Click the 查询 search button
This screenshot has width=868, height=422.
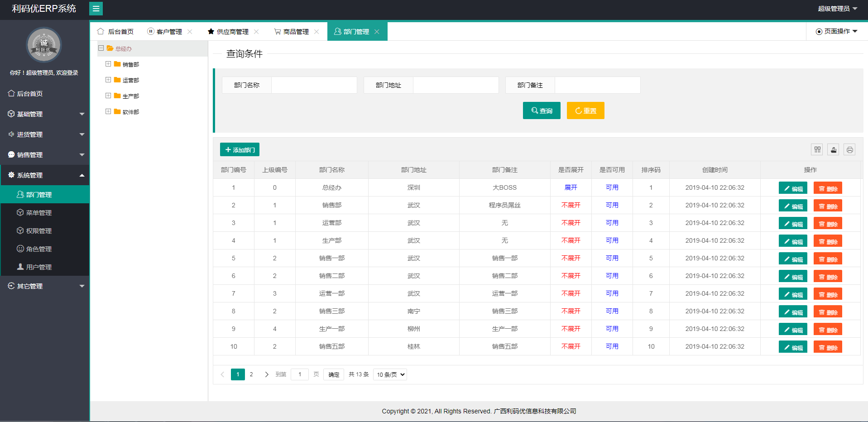(x=542, y=110)
